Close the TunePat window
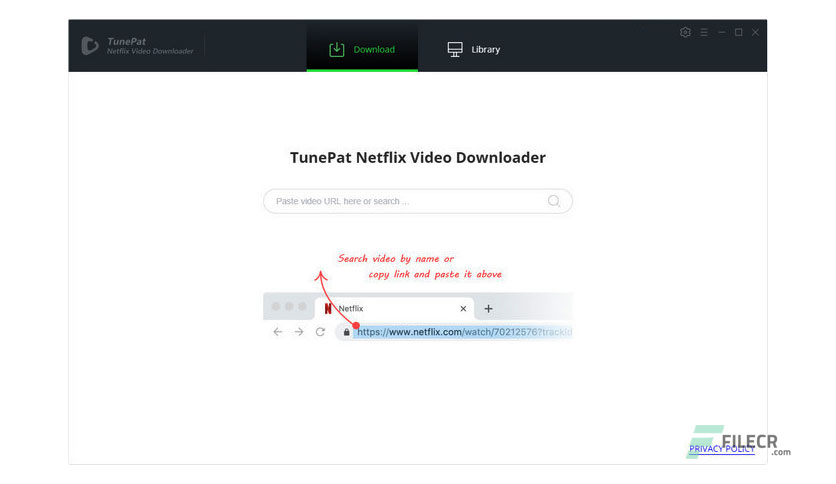 755,33
